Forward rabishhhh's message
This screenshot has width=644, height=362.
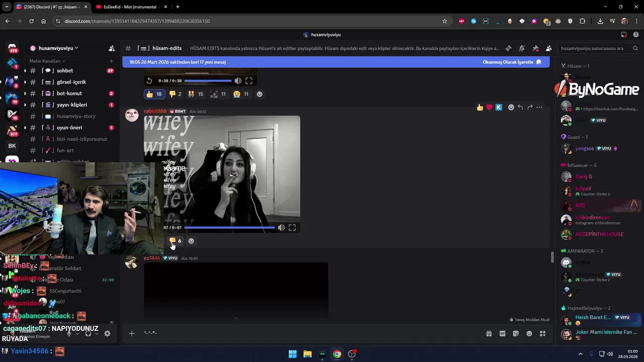(x=530, y=107)
